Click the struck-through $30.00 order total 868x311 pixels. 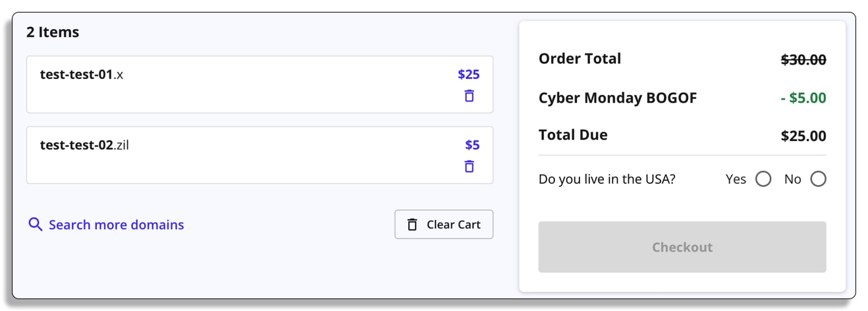(x=803, y=60)
